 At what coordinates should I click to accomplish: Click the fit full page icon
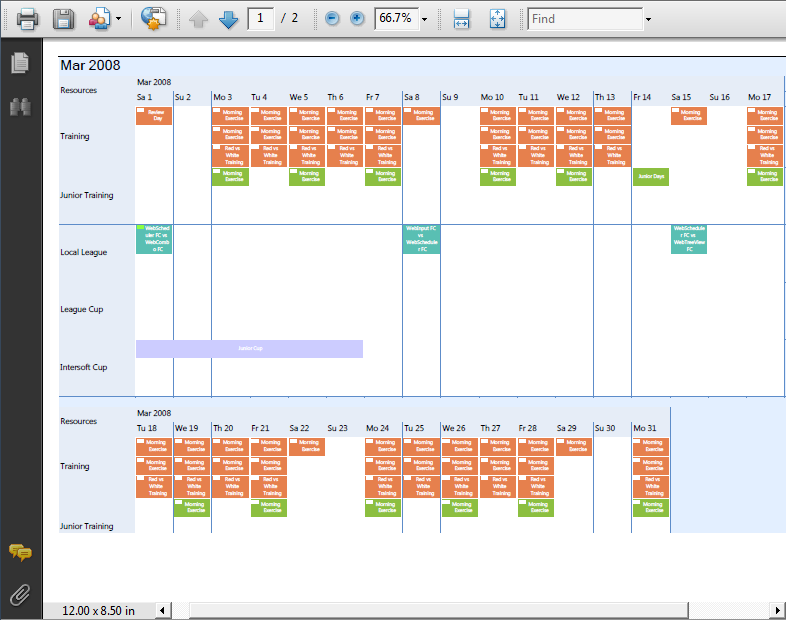point(497,19)
